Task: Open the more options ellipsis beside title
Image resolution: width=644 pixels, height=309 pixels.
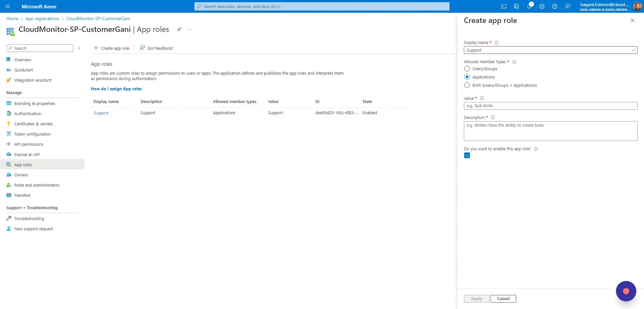Action: coord(189,29)
